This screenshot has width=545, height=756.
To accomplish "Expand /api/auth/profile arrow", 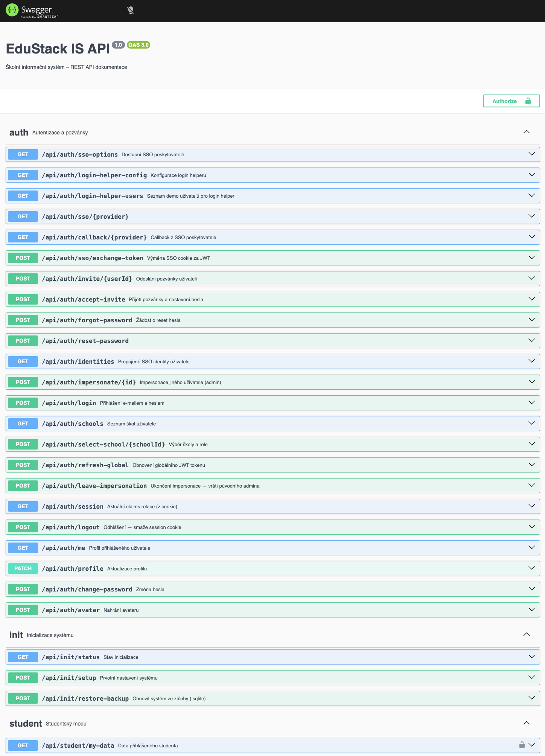I will [532, 568].
